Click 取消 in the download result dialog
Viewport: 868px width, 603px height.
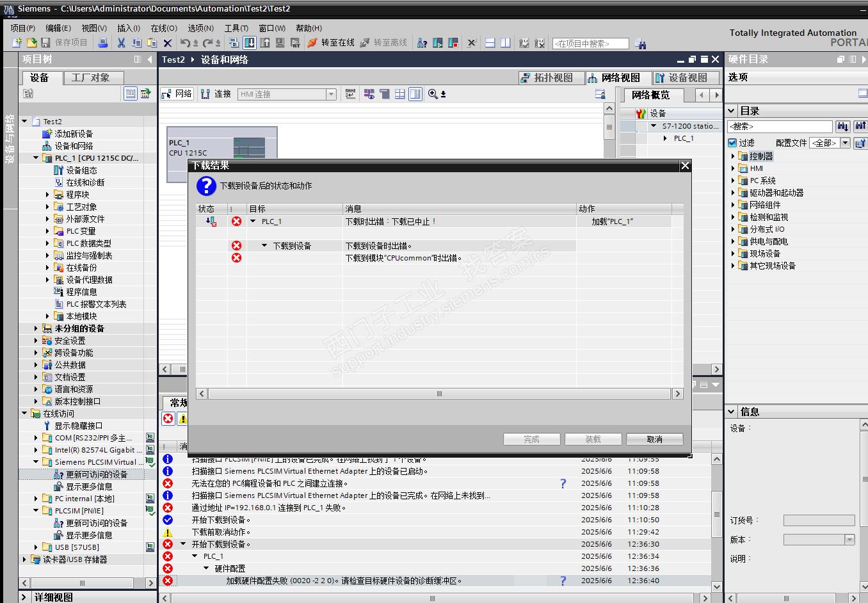click(x=655, y=439)
